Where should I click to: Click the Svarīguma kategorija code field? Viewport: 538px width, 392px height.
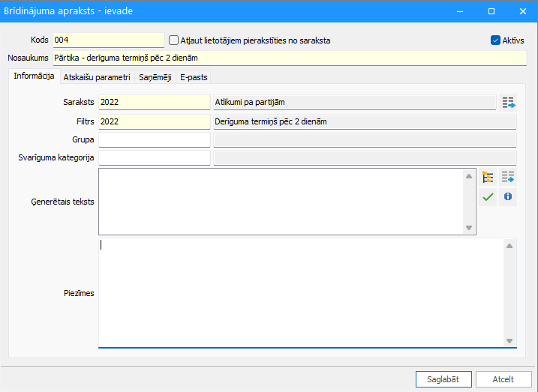click(155, 157)
